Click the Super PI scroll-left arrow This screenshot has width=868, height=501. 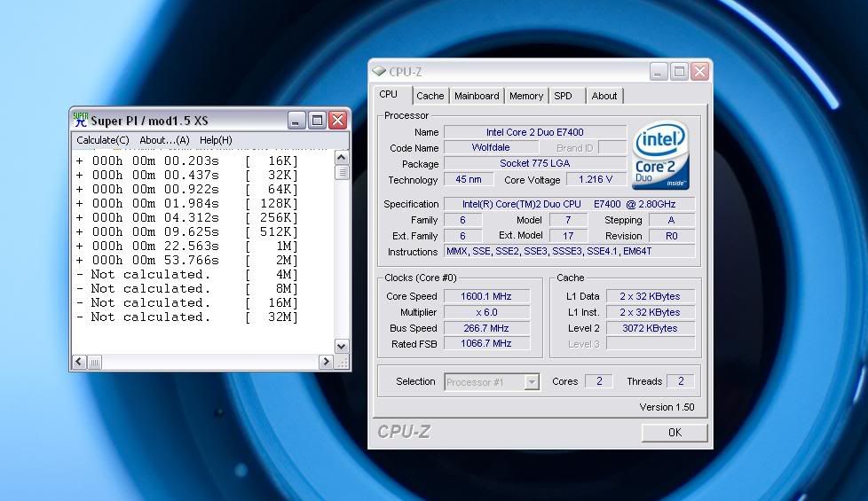[x=79, y=362]
